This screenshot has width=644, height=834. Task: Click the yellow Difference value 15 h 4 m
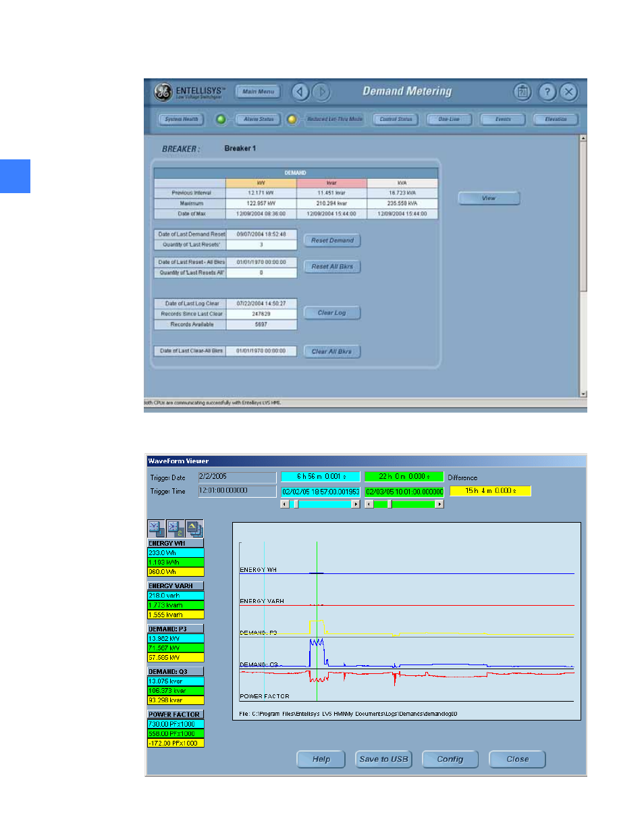tap(490, 491)
